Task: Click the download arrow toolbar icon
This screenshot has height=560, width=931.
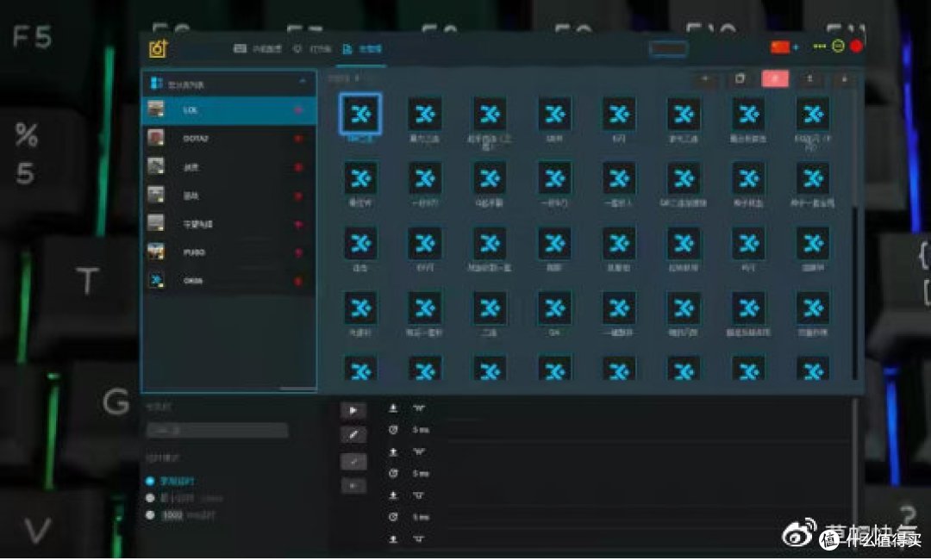Action: pos(844,79)
